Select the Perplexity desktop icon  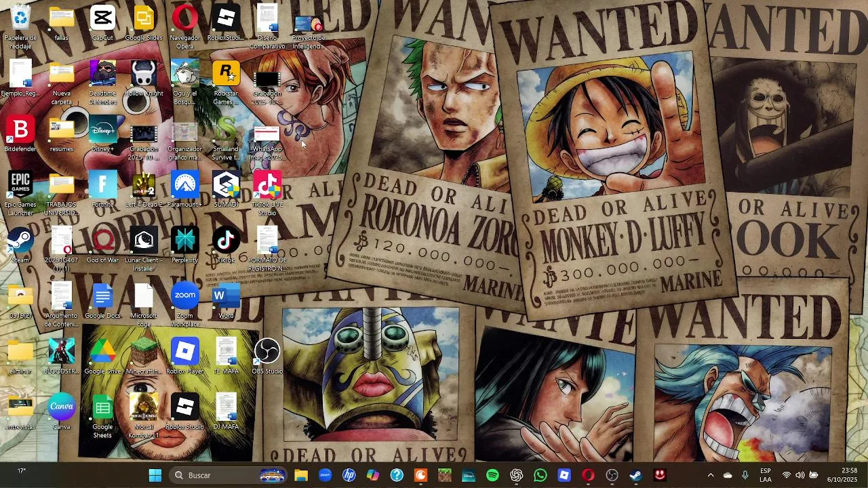(x=184, y=246)
